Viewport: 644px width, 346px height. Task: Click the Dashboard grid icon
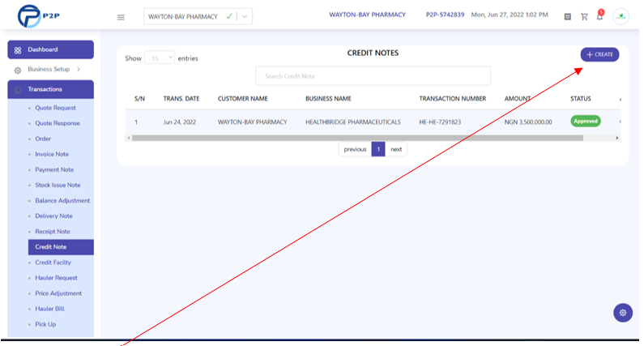[18, 50]
